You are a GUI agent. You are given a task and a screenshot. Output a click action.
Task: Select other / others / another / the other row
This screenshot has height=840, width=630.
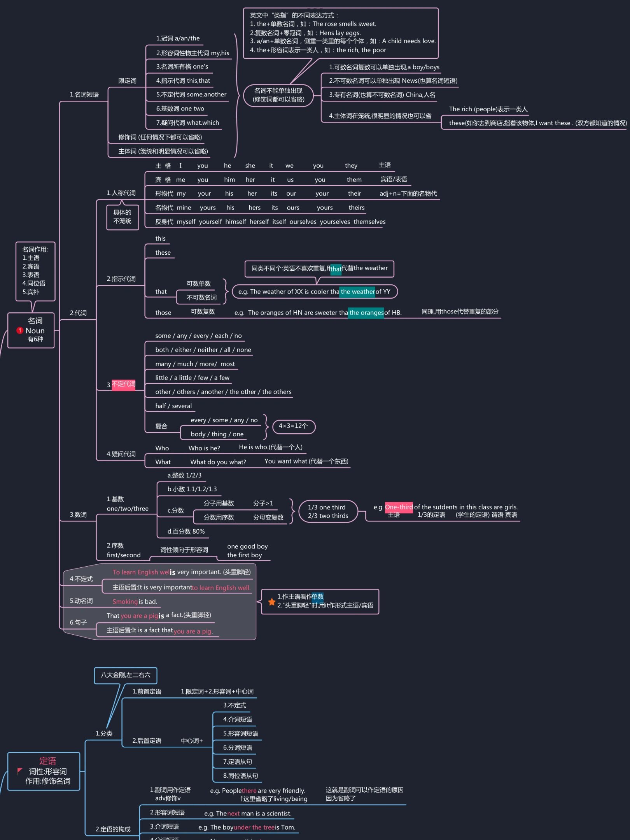[x=223, y=392]
